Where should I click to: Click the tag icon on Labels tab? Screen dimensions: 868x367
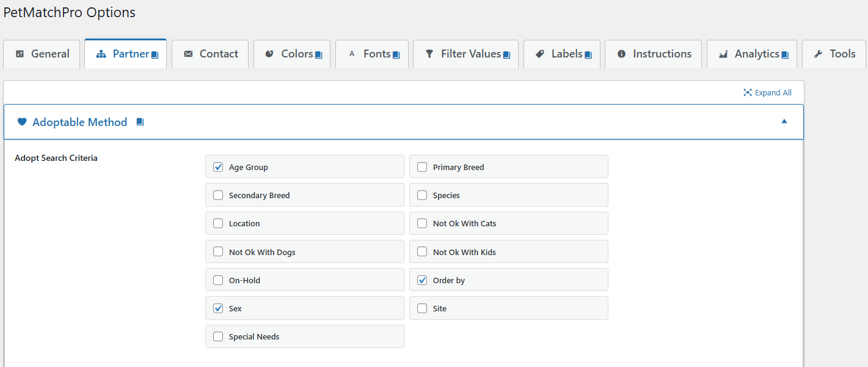click(539, 54)
